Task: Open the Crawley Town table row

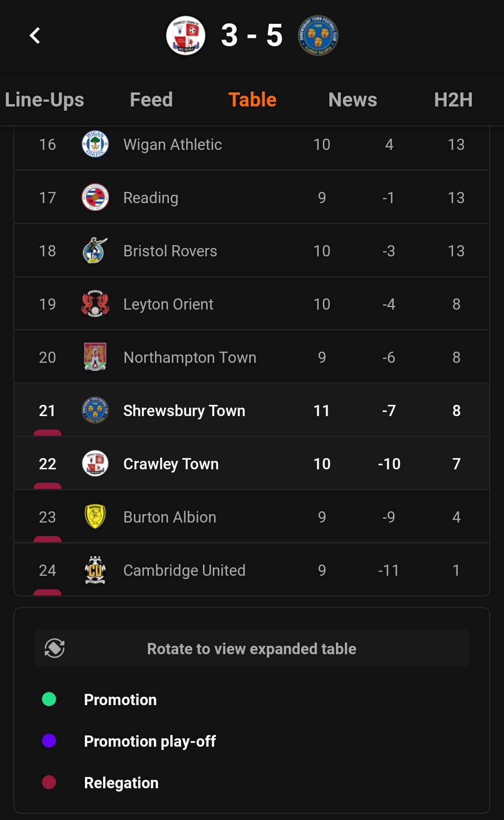Action: click(x=252, y=463)
